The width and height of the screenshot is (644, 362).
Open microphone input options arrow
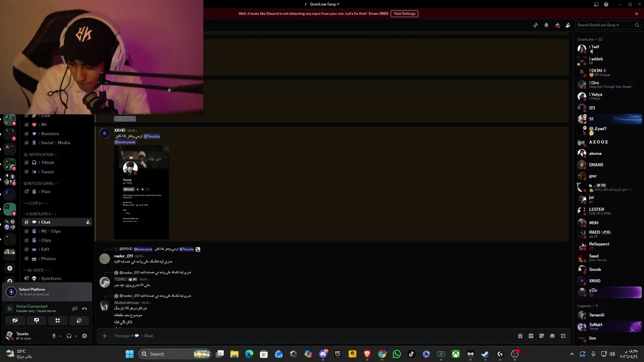(x=60, y=336)
